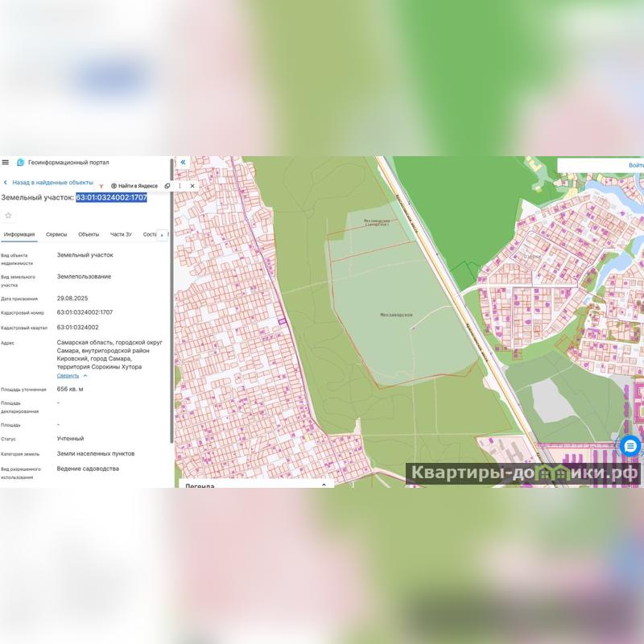Open the blue chat support button
644x644 pixels.
pos(630,445)
